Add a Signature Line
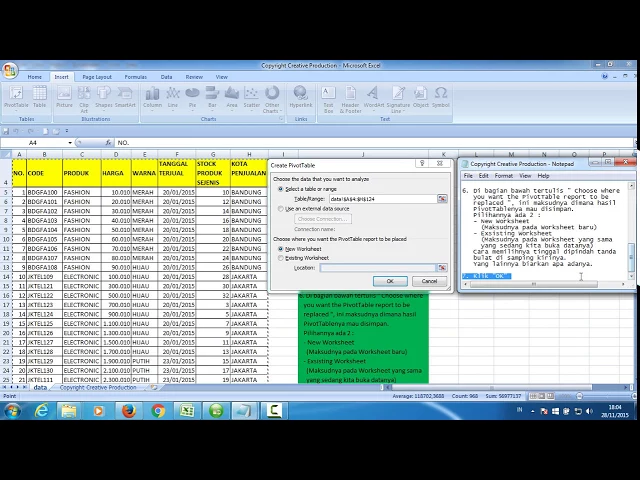This screenshot has height=480, width=640. [x=398, y=99]
